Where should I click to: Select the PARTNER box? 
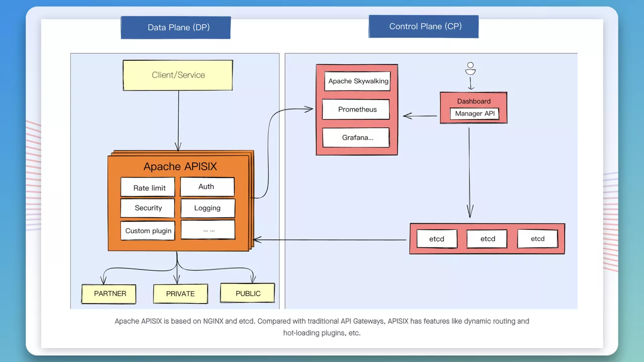coord(109,294)
